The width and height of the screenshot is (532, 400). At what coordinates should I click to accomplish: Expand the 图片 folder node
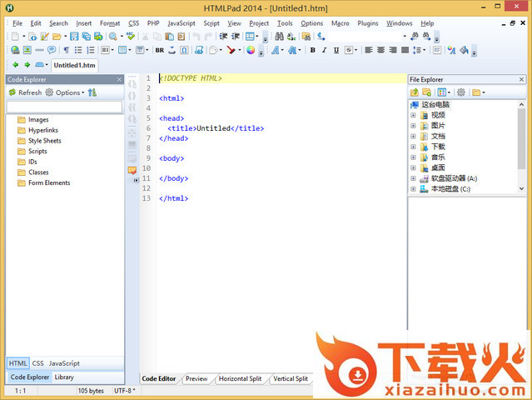(x=413, y=126)
